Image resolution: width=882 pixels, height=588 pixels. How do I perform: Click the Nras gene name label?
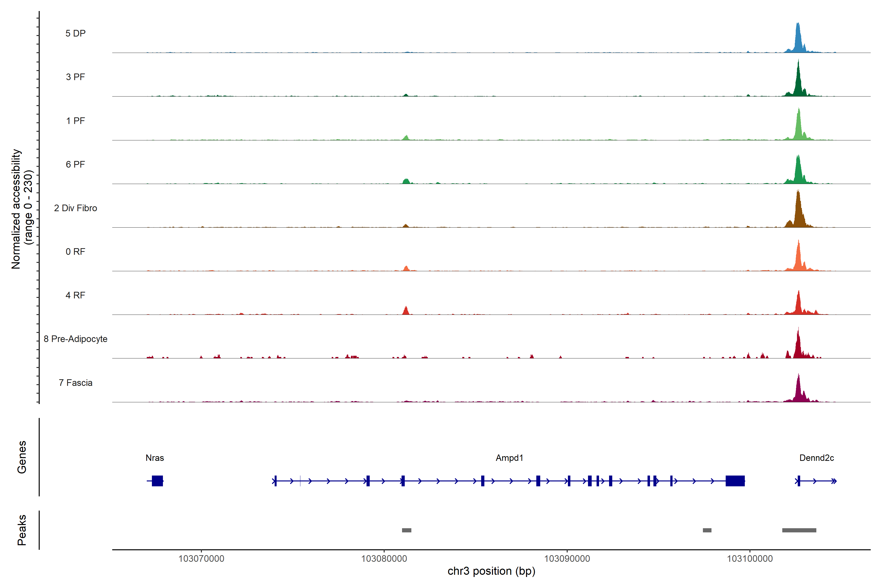(x=155, y=458)
